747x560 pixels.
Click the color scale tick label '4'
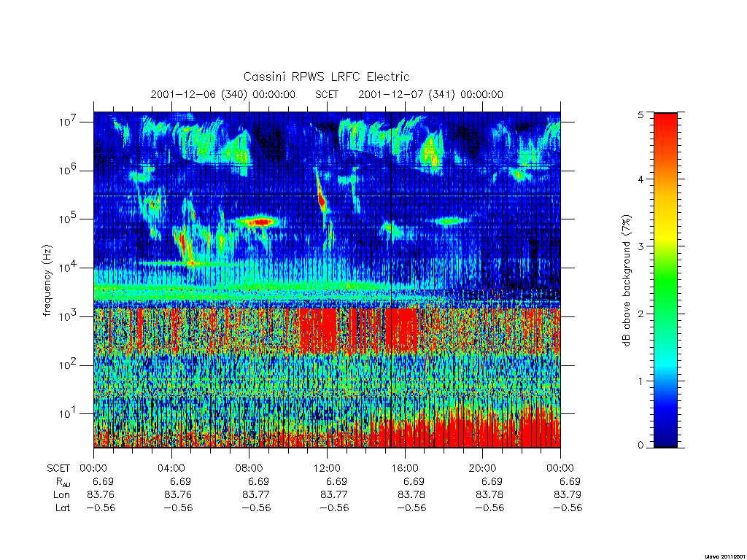pyautogui.click(x=640, y=179)
